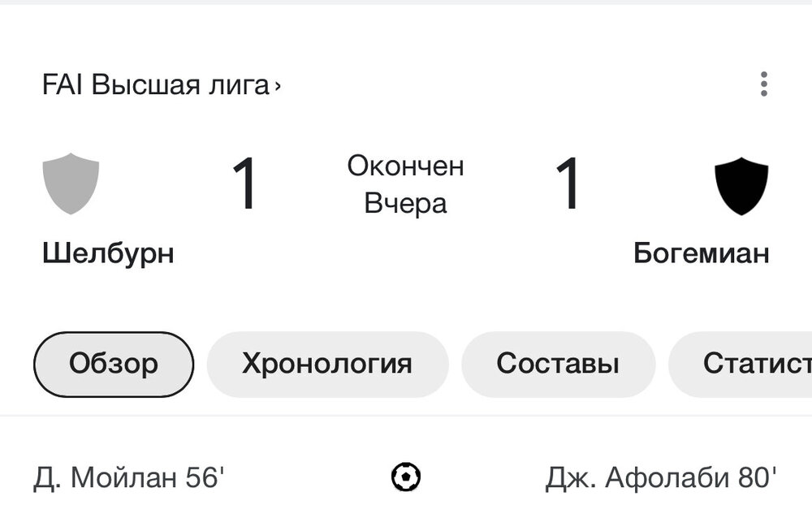The image size is (812, 531).
Task: Click the Шелбурн team name
Action: [108, 253]
